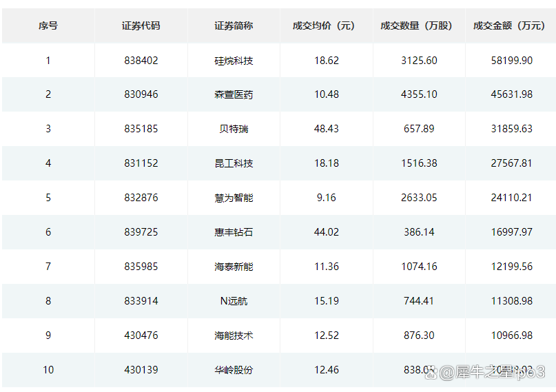The height and width of the screenshot is (392, 556).
Task: Click amount value 12199.56
Action: point(512,267)
